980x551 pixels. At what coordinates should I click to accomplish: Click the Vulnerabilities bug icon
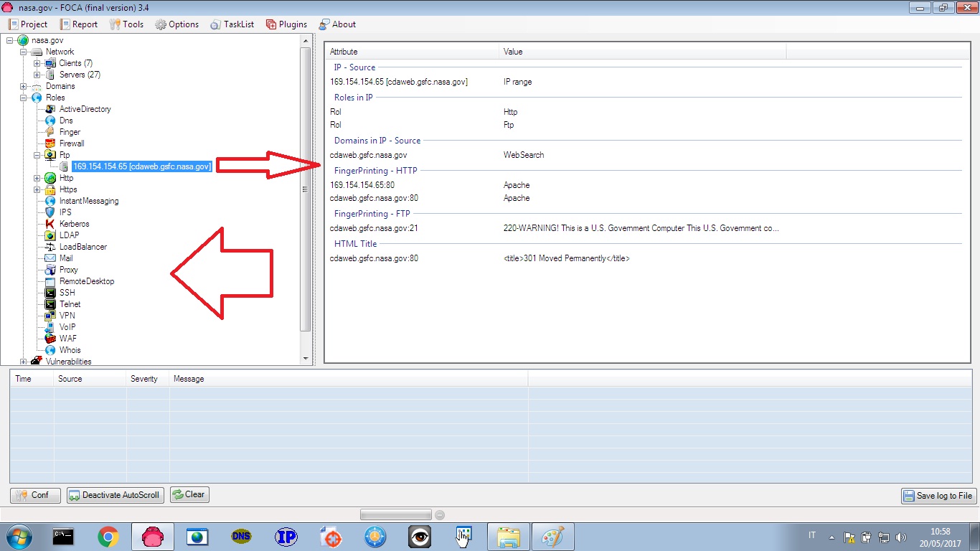(37, 361)
